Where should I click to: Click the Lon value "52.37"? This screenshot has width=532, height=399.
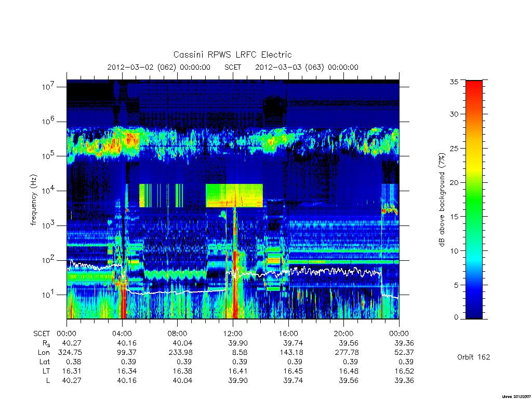[x=404, y=352]
